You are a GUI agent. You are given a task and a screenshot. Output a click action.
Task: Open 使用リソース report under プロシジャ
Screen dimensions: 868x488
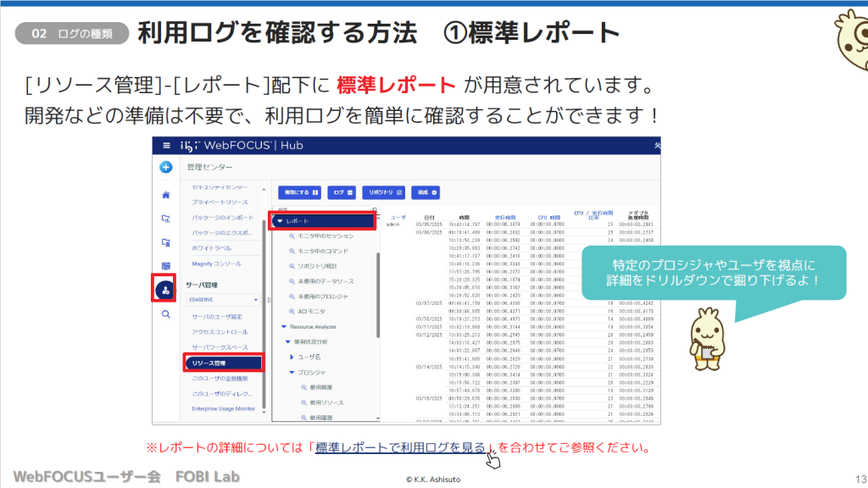coord(326,402)
